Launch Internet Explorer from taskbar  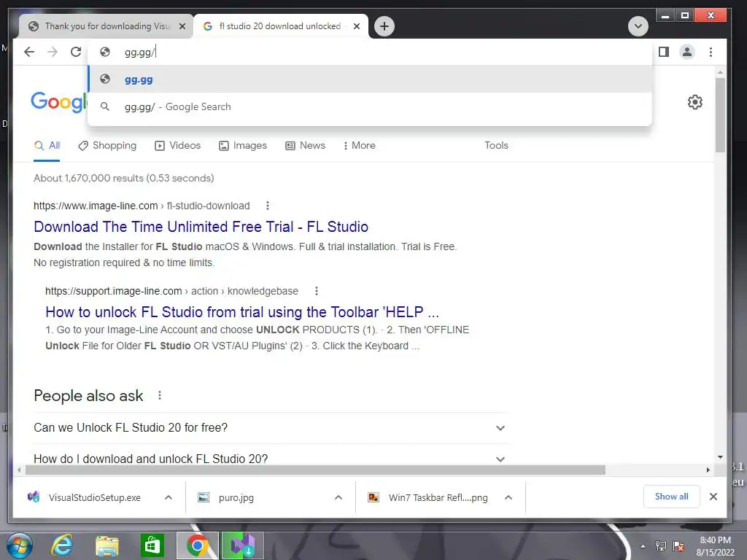[x=63, y=545]
